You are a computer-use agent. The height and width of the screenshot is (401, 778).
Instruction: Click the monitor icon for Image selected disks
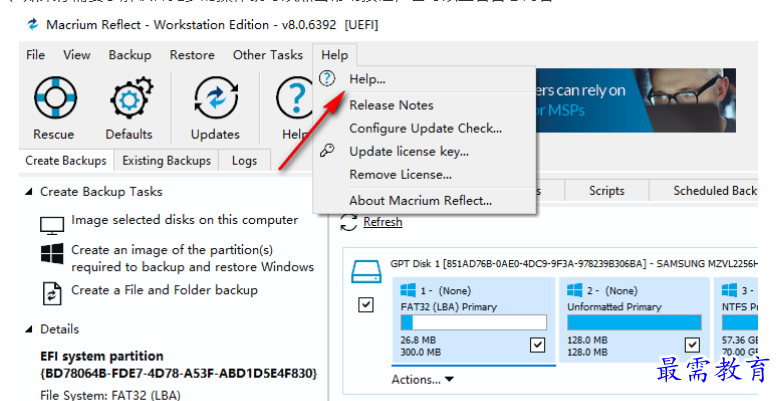tap(52, 225)
